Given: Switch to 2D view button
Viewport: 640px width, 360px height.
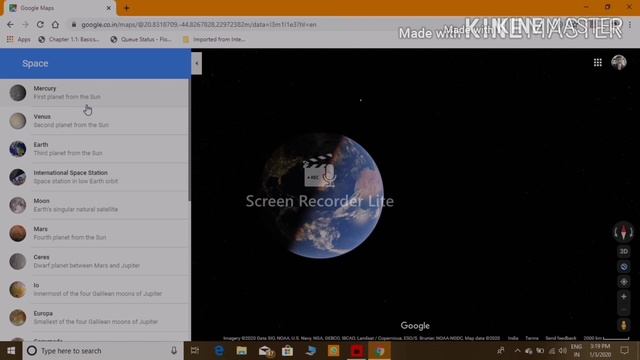Looking at the screenshot, I should point(624,251).
